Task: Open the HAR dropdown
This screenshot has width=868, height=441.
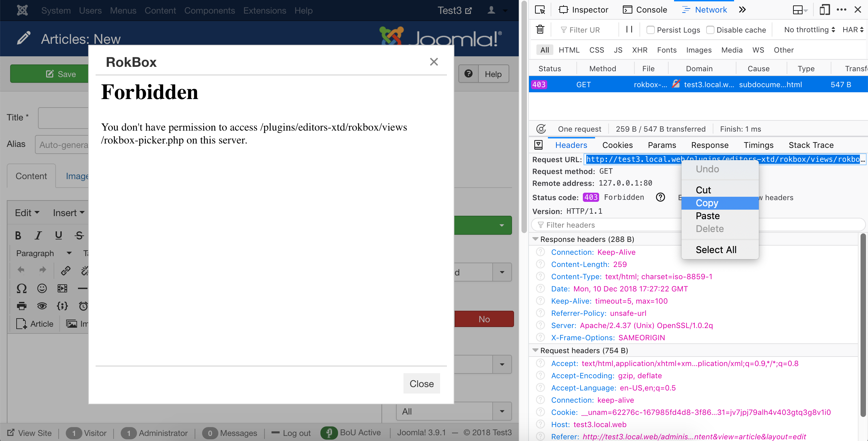Action: click(853, 30)
